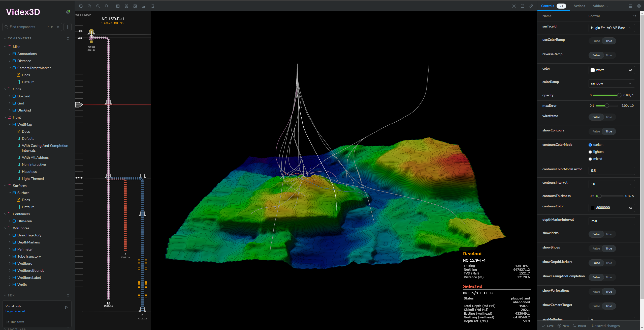Click the Run tests button
The image size is (644, 330).
(15, 322)
